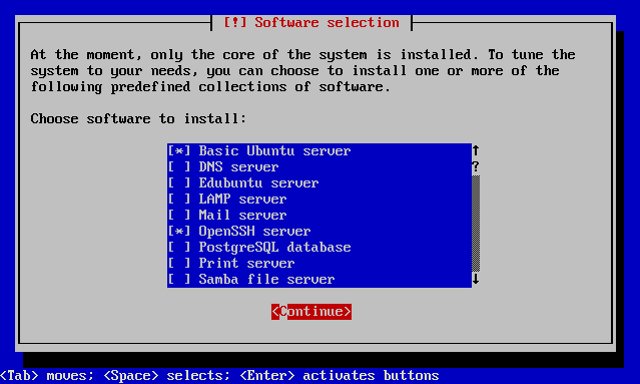Select the 'OpenSSH server' label

click(x=255, y=231)
